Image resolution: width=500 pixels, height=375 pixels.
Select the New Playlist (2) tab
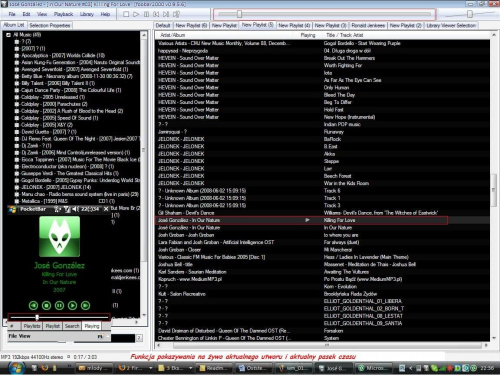pos(406,26)
